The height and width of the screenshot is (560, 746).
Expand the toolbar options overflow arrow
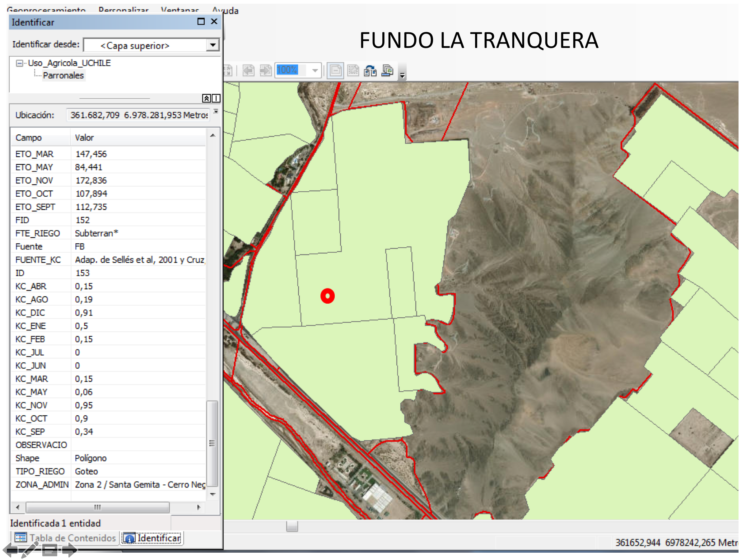pyautogui.click(x=402, y=76)
